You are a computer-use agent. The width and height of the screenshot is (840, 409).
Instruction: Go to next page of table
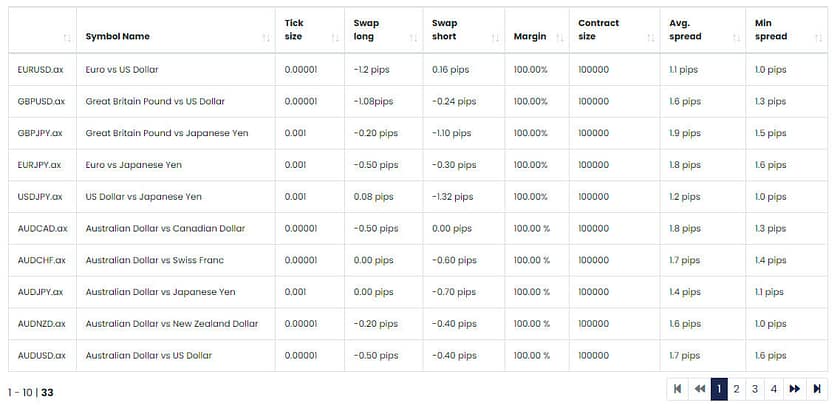(795, 389)
